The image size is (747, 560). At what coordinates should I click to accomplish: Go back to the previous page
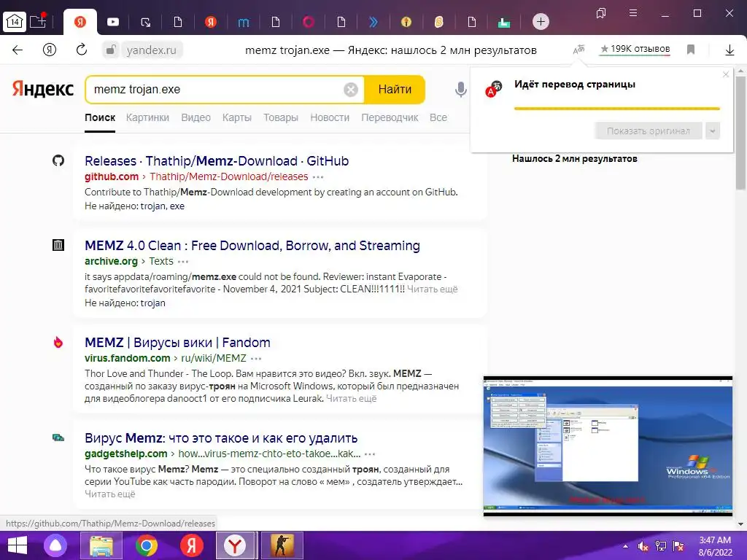(18, 50)
